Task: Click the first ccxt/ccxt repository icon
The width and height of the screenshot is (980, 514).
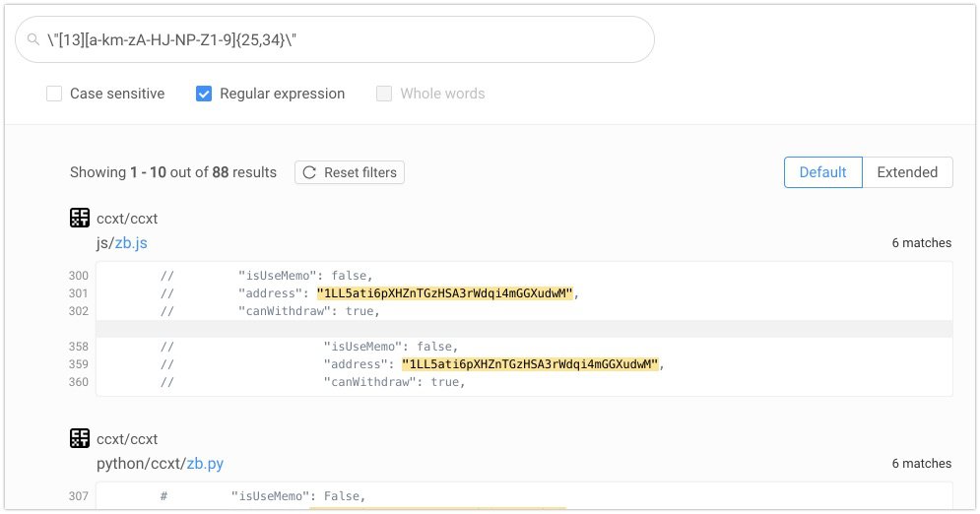Action: pos(80,218)
